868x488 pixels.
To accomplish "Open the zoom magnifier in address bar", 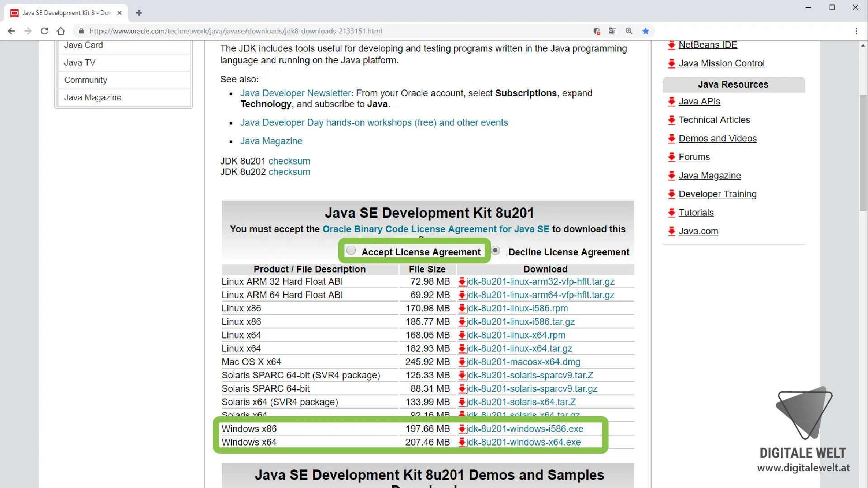I will (x=629, y=31).
